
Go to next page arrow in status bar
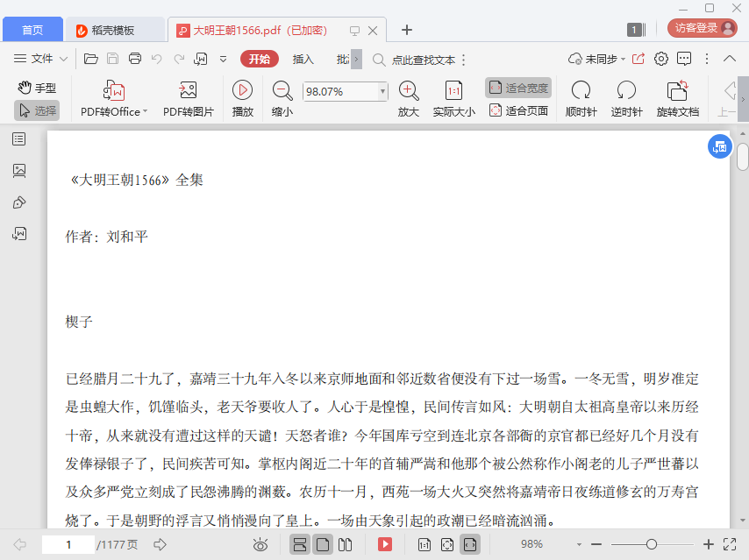coord(160,544)
